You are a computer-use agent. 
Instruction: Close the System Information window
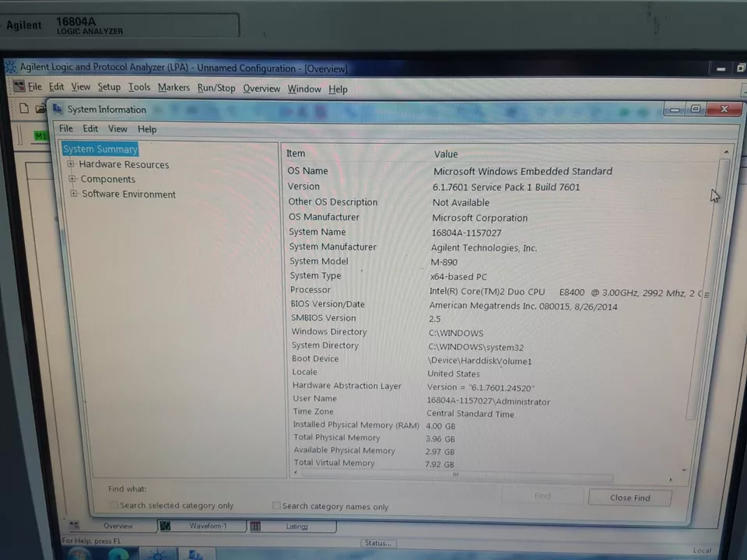[x=724, y=109]
